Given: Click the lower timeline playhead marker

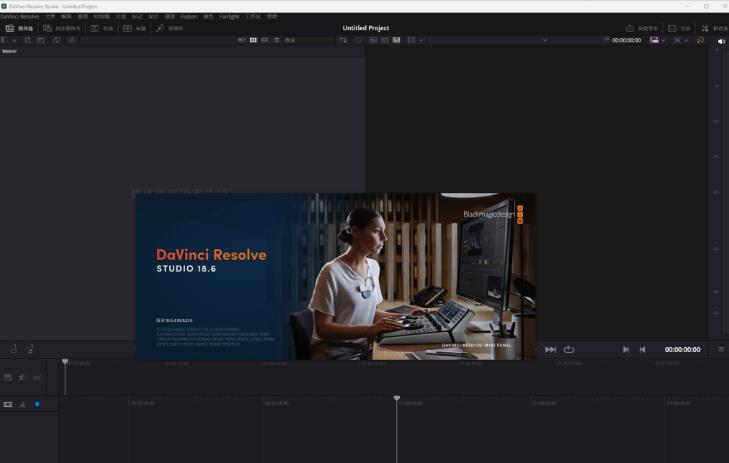Looking at the screenshot, I should point(397,398).
